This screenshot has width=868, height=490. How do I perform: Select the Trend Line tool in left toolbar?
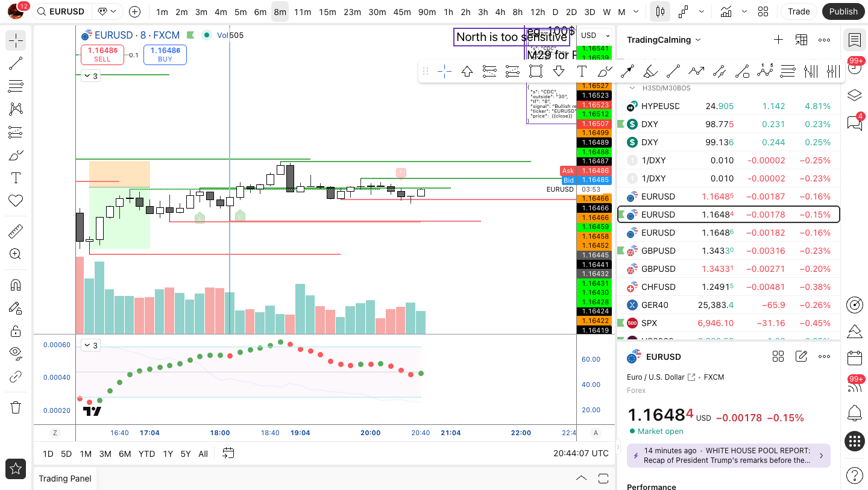click(16, 63)
